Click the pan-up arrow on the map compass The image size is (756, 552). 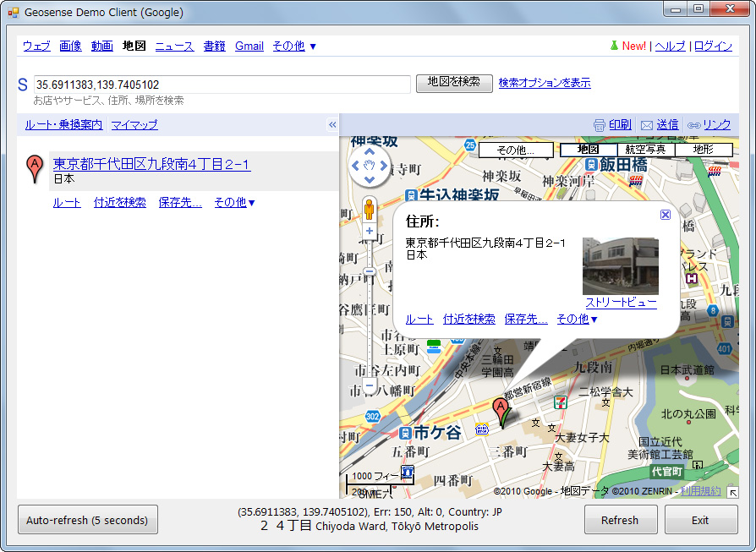[370, 152]
